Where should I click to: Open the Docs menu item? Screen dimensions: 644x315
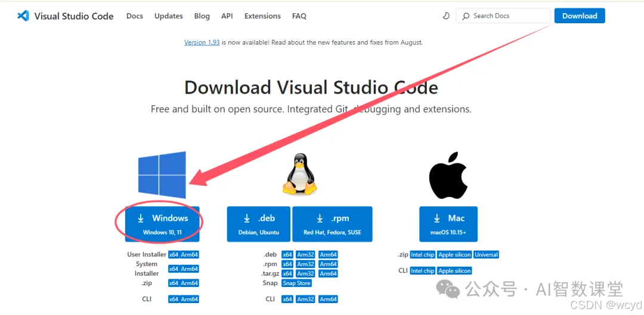click(x=135, y=16)
